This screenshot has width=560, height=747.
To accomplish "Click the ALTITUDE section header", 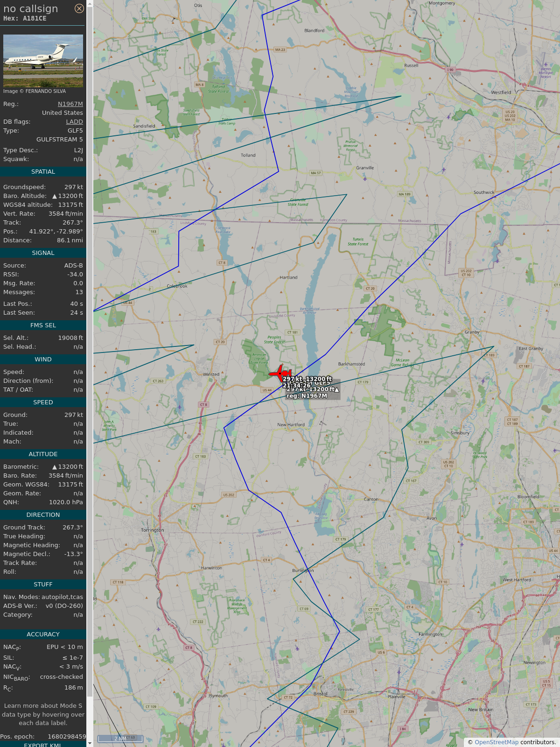I will [43, 454].
